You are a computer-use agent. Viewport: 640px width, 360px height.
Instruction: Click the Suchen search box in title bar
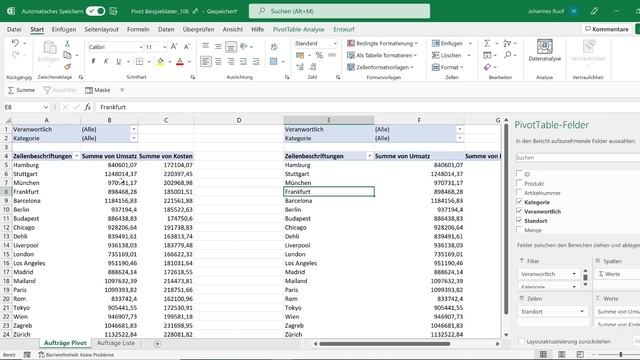click(339, 11)
